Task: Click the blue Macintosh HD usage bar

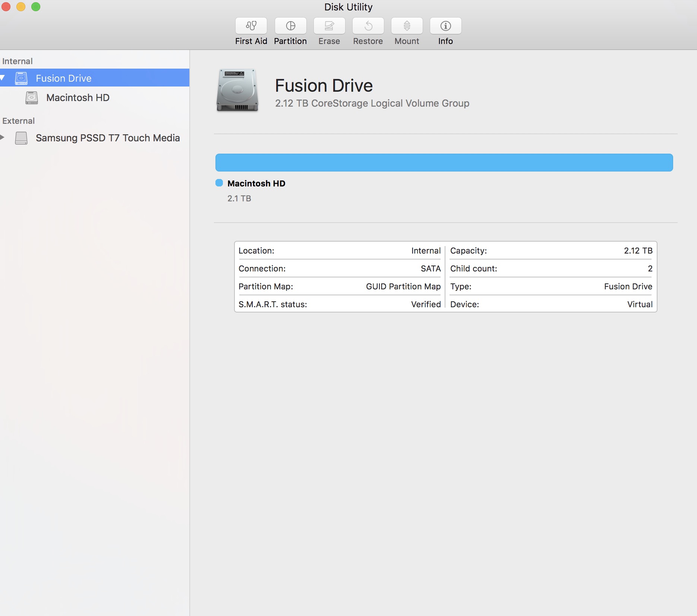Action: 444,163
